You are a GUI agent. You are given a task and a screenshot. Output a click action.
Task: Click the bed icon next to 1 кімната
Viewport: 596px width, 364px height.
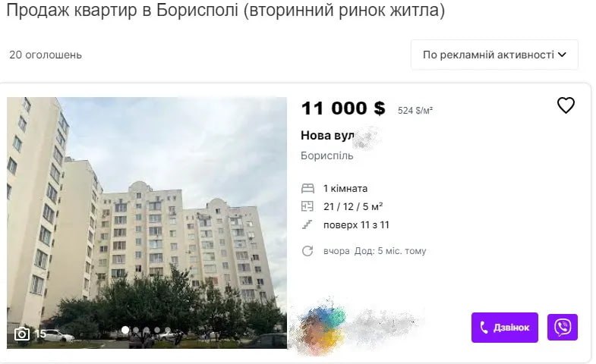(307, 188)
